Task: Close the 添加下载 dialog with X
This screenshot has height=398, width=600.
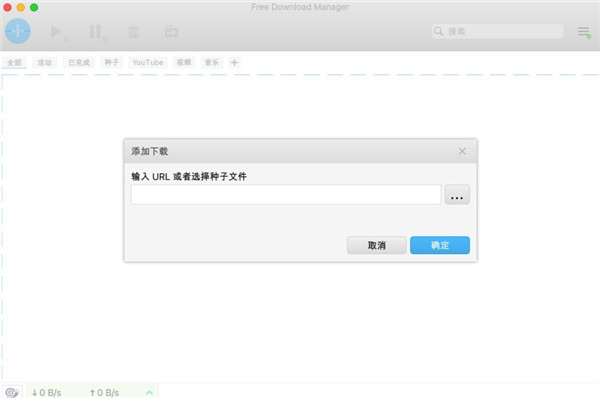Action: tap(462, 151)
